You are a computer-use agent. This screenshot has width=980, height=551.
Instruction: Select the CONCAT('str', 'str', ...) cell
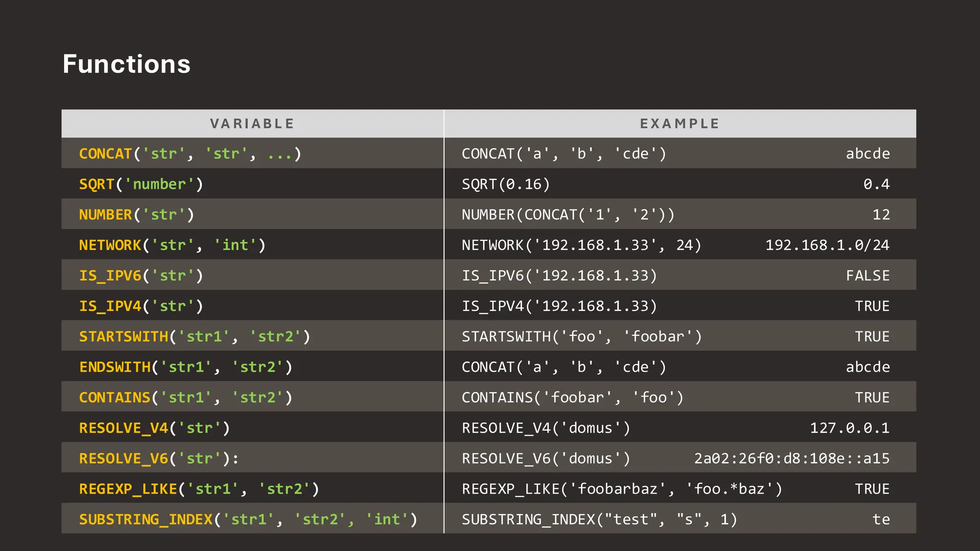click(190, 154)
